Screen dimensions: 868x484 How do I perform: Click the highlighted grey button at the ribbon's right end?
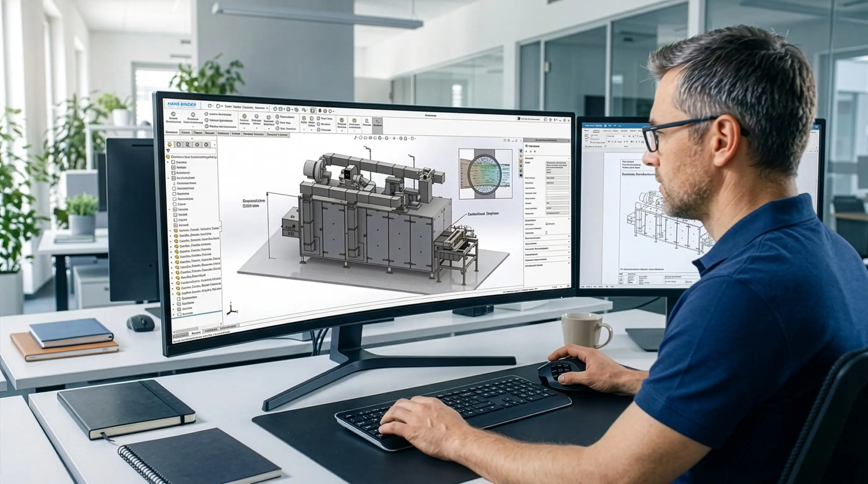(x=378, y=125)
